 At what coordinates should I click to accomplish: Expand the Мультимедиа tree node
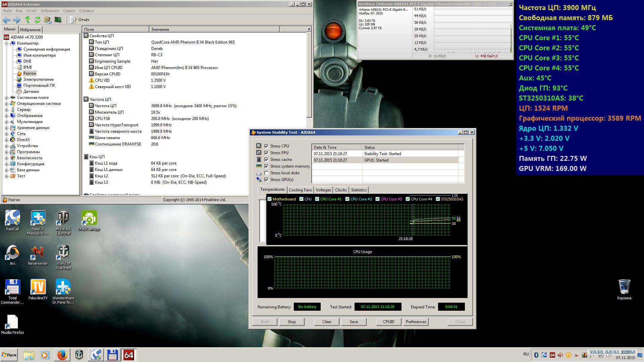pyautogui.click(x=6, y=122)
